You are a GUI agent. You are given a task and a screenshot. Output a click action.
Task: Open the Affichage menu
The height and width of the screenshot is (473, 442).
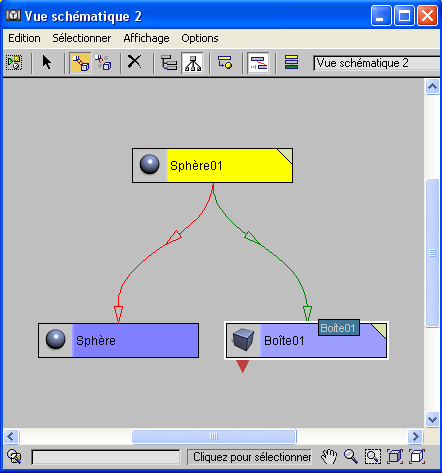pos(146,38)
